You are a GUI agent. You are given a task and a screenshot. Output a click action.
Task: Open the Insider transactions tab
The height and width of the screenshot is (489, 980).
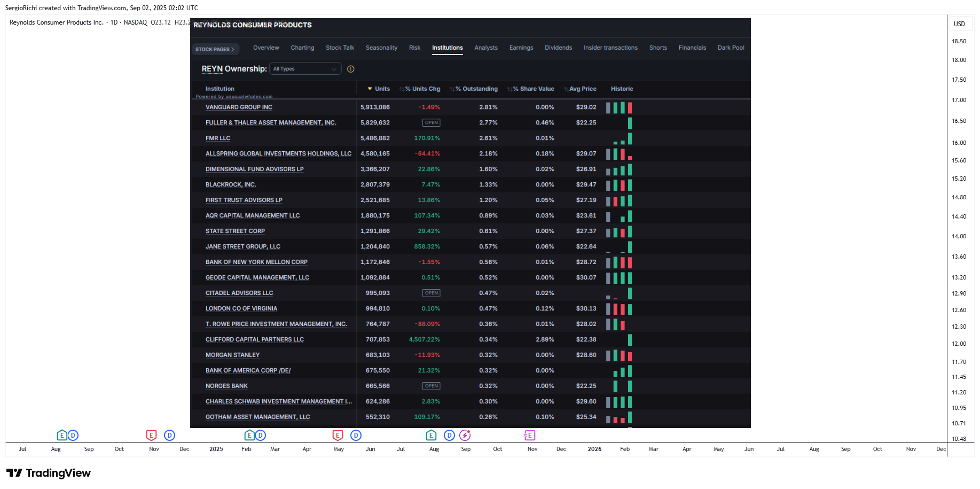click(610, 48)
